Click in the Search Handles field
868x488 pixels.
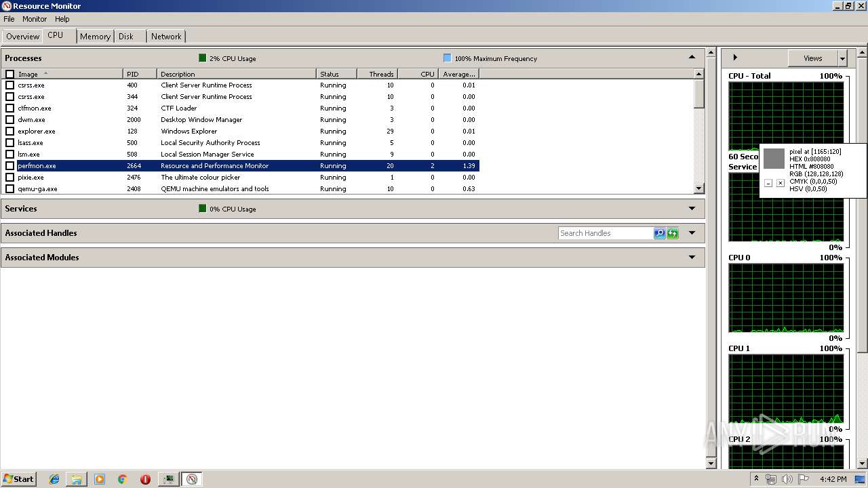606,233
